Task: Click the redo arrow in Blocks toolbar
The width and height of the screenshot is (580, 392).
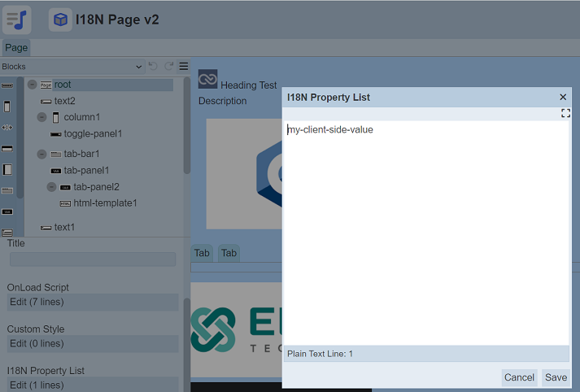Action: pyautogui.click(x=169, y=67)
